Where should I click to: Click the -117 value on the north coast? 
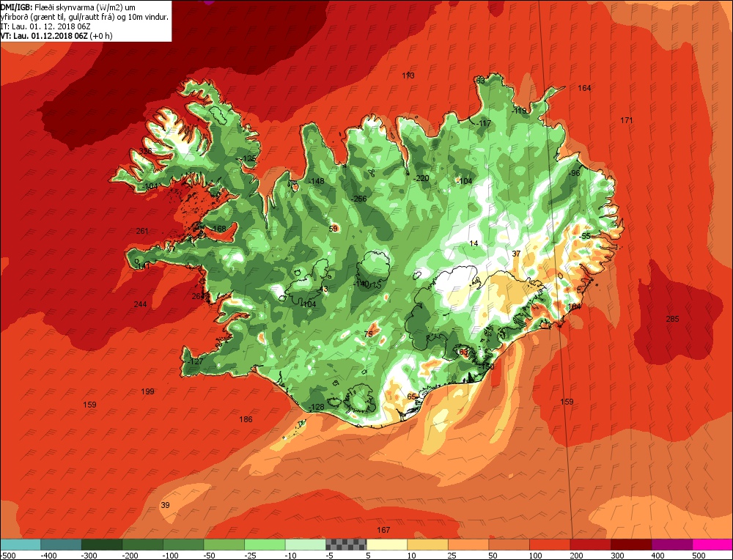pos(483,124)
